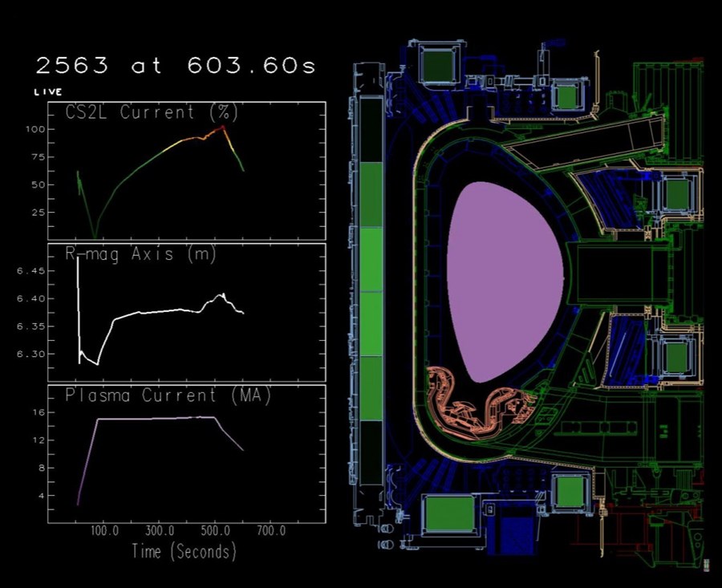
Task: Click the small icon in the bottom-right corner
Action: [707, 566]
